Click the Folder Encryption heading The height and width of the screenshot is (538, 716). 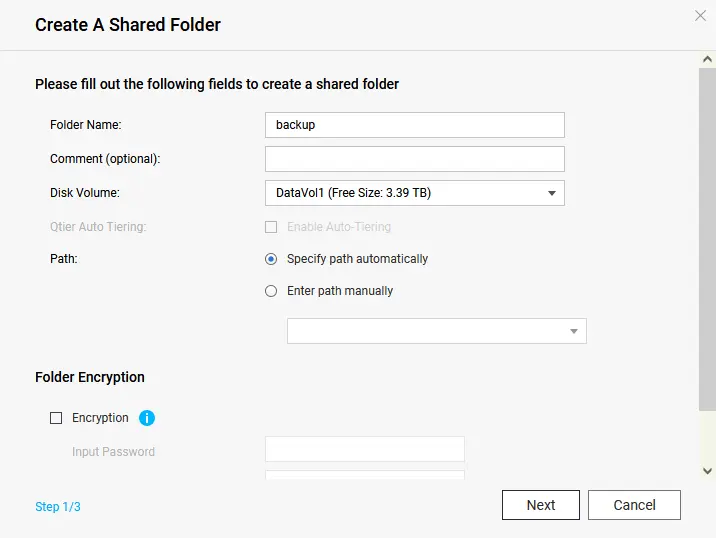90,377
